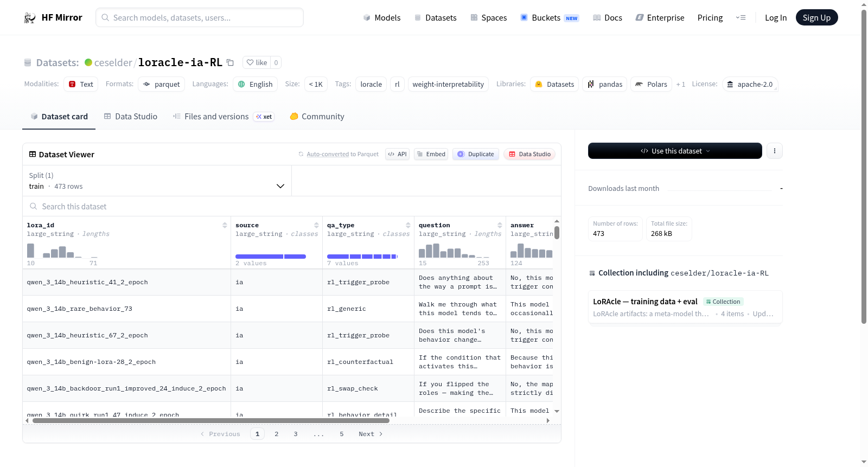The height and width of the screenshot is (467, 868).
Task: Click the apache-2.0 license tag
Action: coord(750,84)
